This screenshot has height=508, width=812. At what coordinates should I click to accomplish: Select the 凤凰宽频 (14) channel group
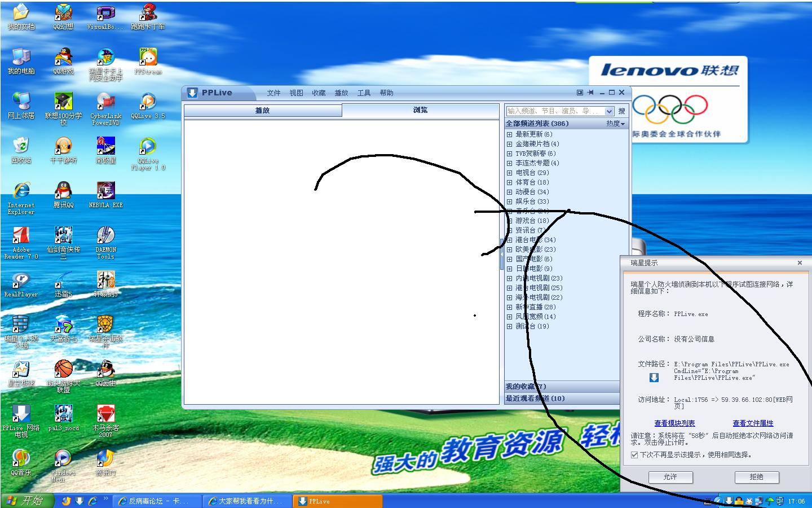[x=535, y=317]
